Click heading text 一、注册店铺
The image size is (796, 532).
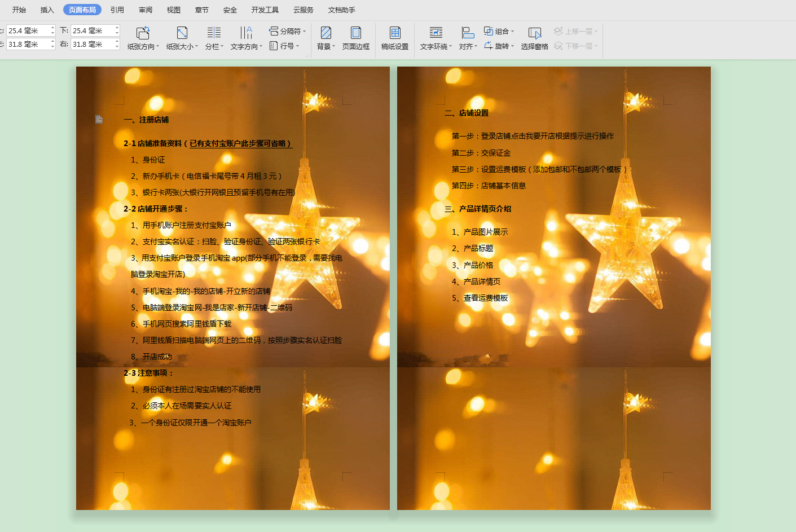point(146,120)
